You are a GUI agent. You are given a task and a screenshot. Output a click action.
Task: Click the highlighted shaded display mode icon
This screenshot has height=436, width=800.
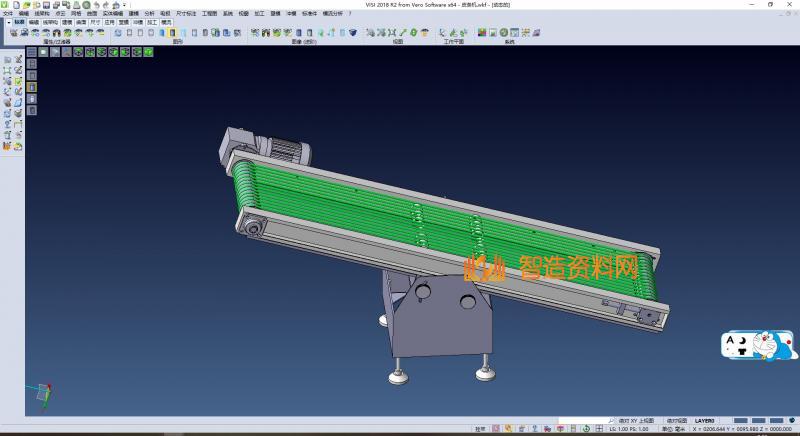[172, 33]
